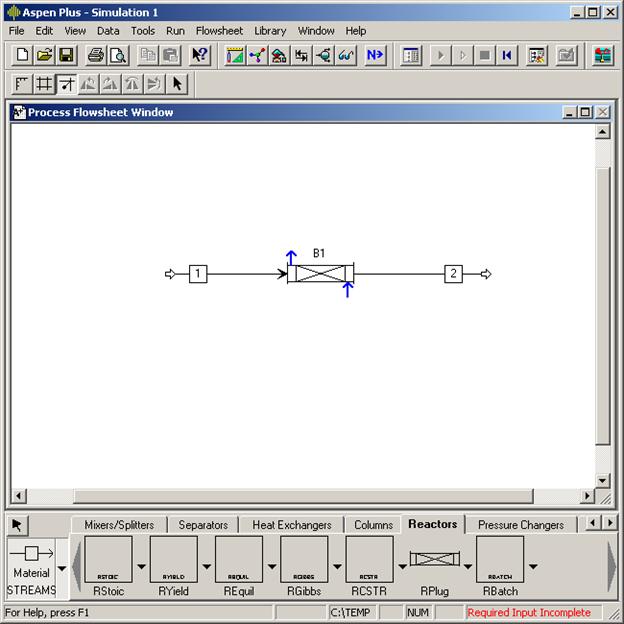Pick the RCSTR reactor block icon

point(369,560)
